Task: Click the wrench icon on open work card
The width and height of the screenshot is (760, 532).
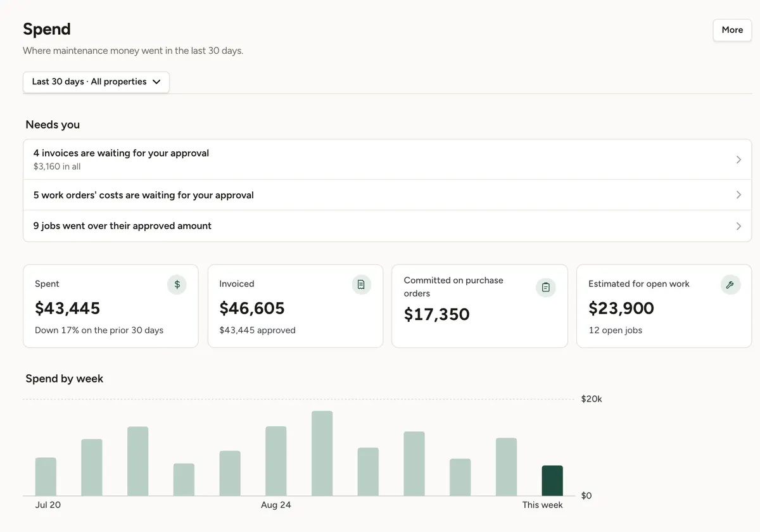Action: click(x=730, y=284)
